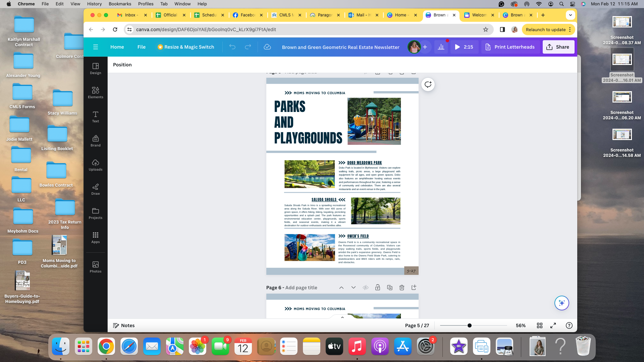Add a comment on page 5

pos(428,84)
